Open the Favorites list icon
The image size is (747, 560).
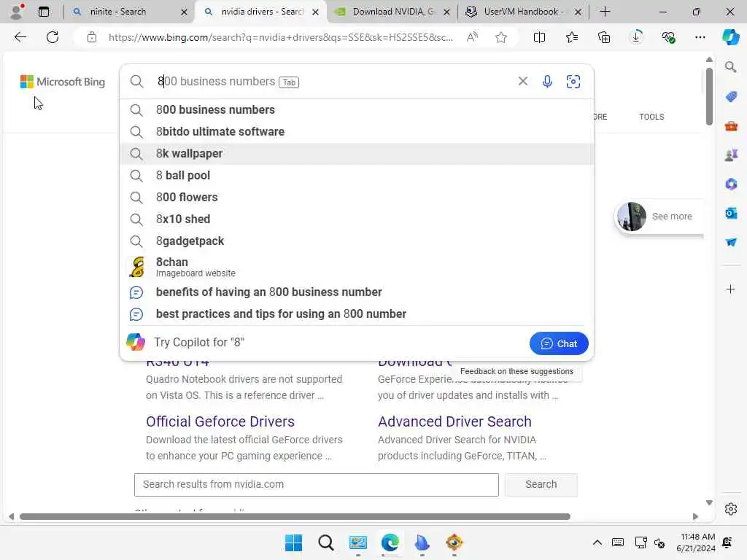[572, 37]
